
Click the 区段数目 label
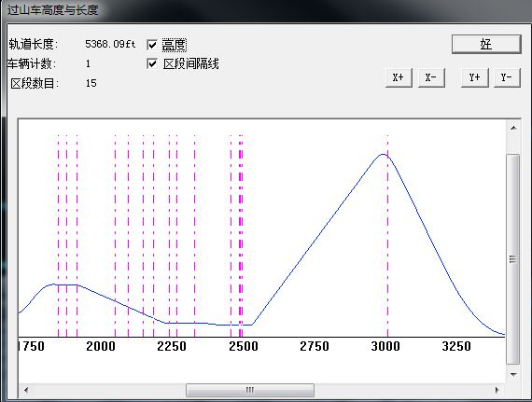(35, 83)
